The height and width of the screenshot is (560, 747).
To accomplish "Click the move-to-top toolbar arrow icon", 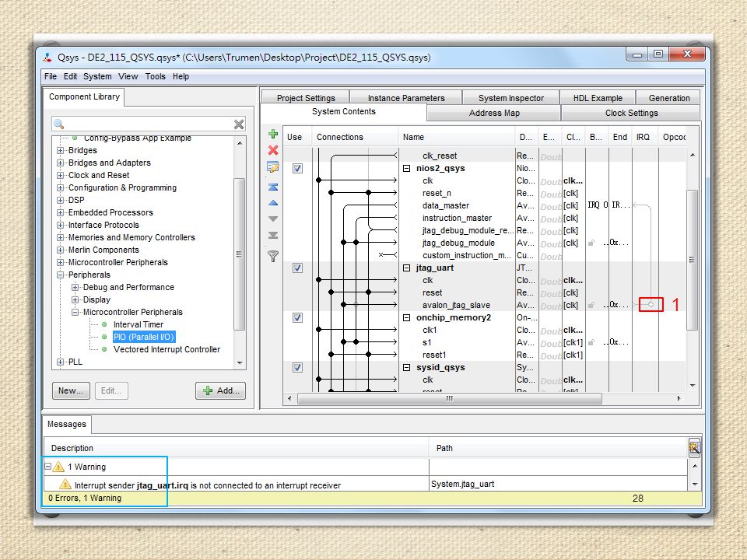I will pos(273,187).
